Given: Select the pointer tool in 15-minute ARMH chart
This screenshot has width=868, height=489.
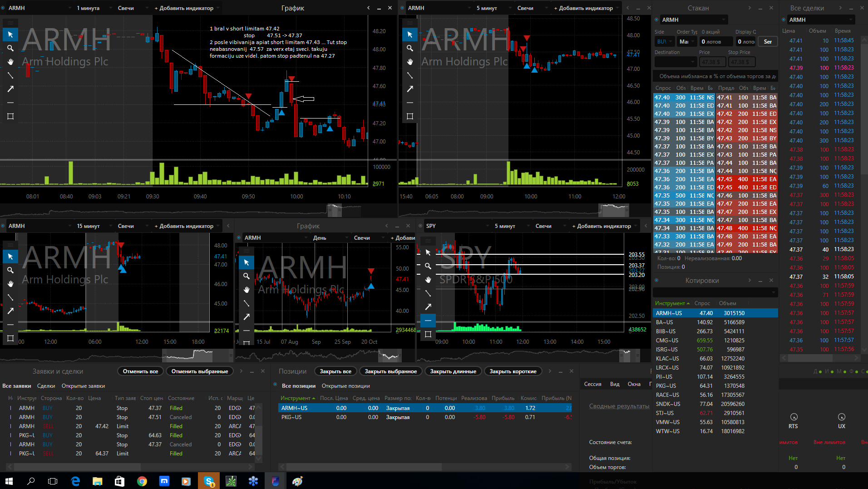Looking at the screenshot, I should (x=10, y=257).
